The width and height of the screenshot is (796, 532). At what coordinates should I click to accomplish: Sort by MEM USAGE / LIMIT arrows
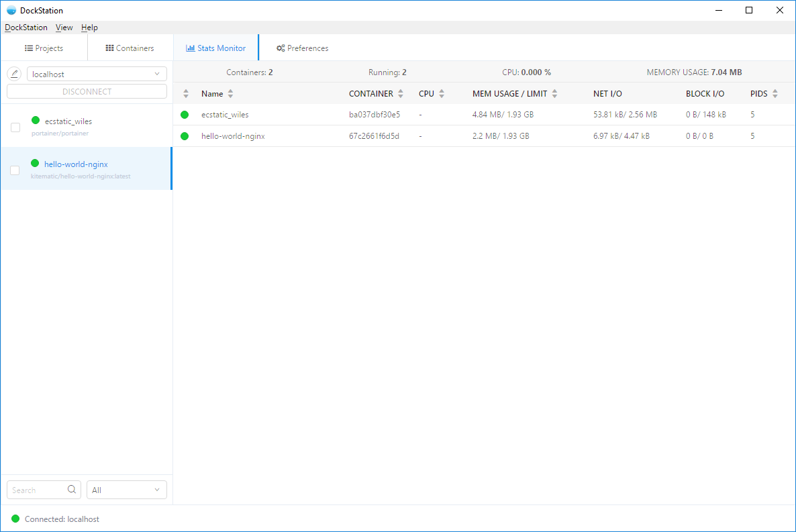tap(555, 94)
